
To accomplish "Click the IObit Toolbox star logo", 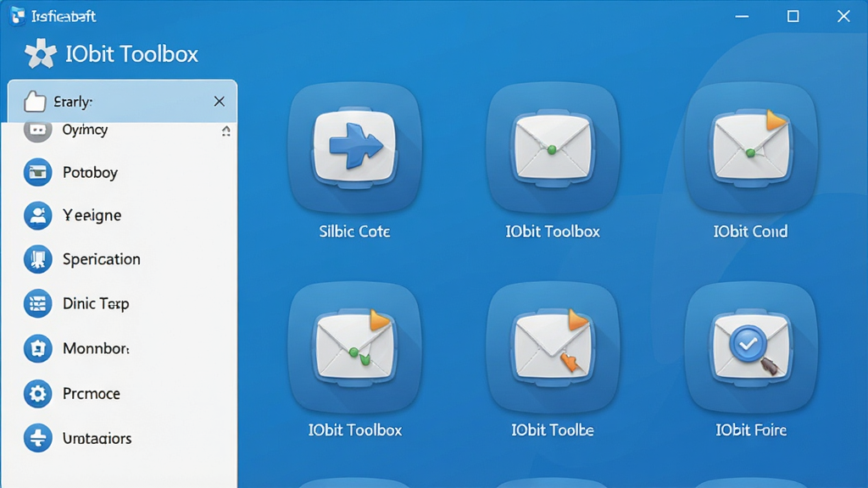I will 41,53.
